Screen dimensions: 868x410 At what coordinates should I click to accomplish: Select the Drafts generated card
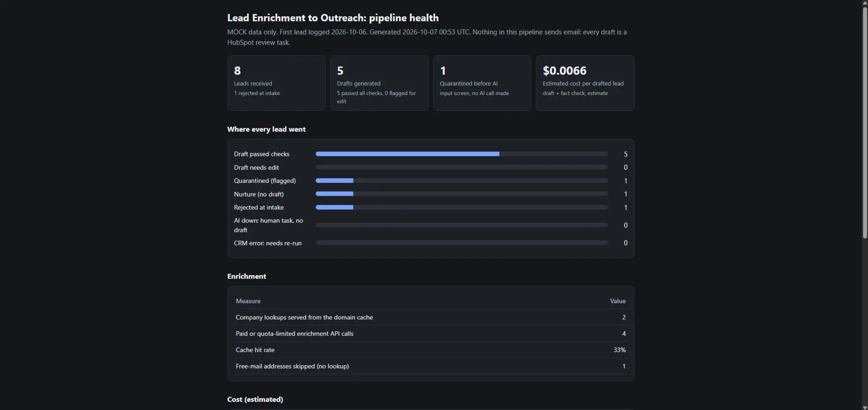coord(379,83)
